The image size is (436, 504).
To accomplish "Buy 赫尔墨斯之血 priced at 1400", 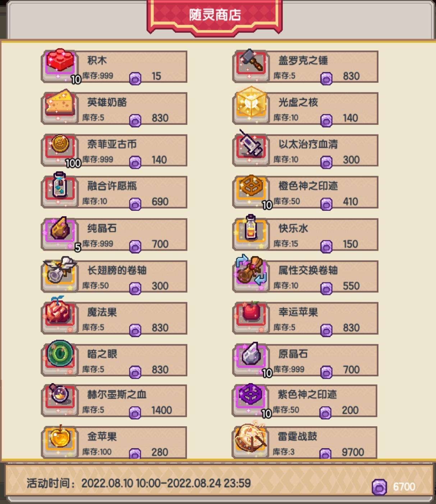I will [114, 401].
